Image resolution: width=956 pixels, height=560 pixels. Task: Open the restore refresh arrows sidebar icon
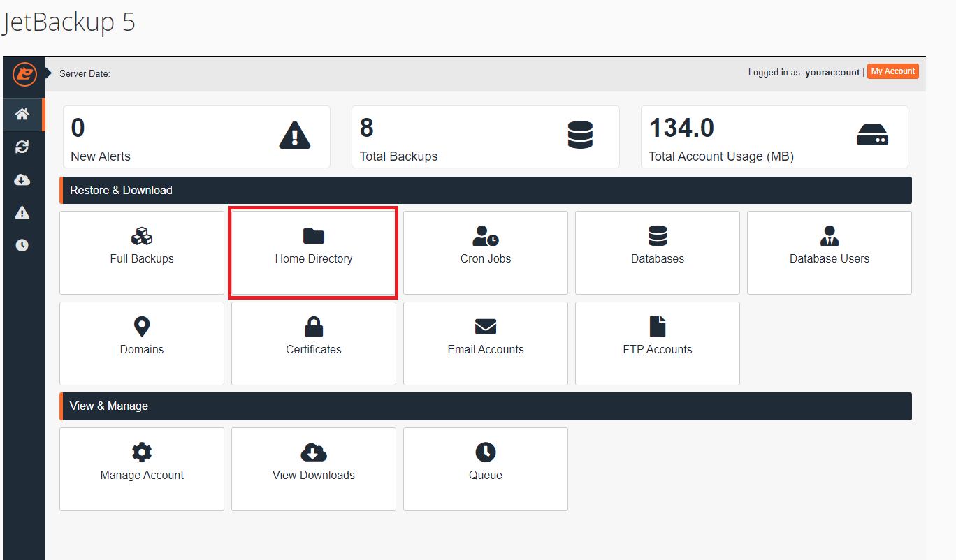[22, 147]
